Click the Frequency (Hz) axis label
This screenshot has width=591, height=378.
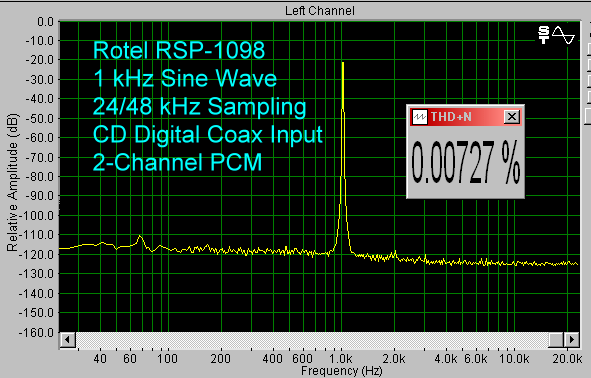coord(341,371)
